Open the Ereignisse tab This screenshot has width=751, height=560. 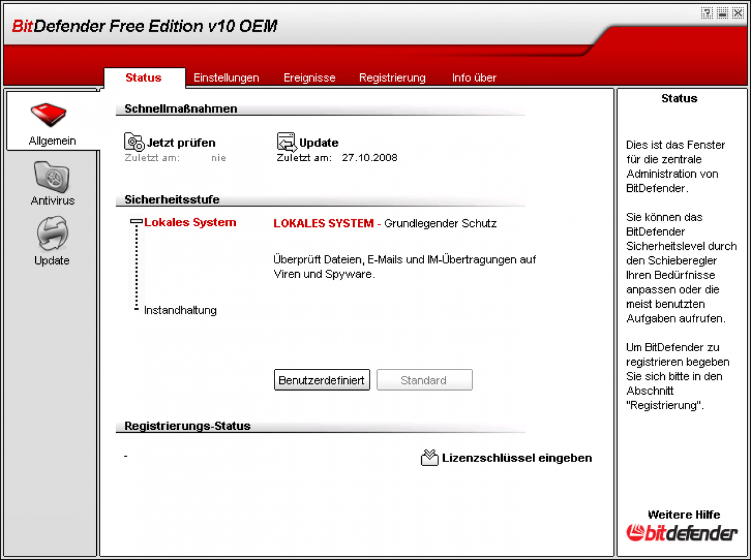pyautogui.click(x=310, y=77)
